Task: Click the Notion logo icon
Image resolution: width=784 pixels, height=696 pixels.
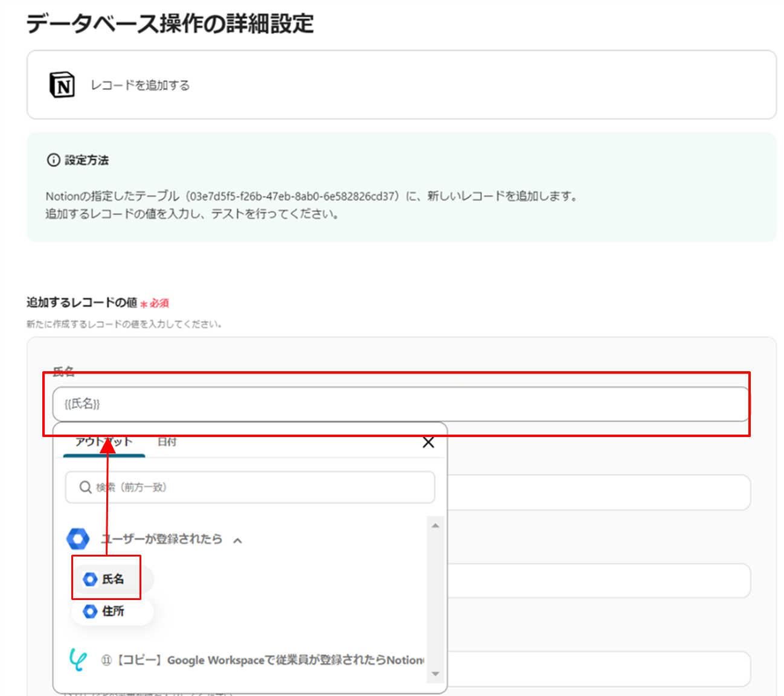Action: coord(62,85)
